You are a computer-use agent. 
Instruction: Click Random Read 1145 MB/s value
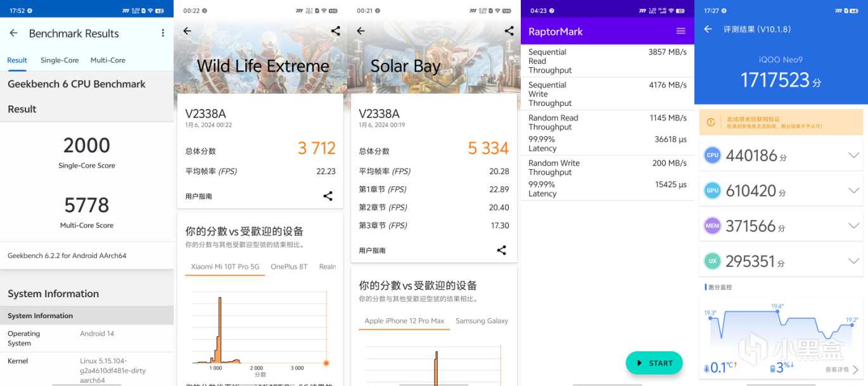tap(667, 118)
